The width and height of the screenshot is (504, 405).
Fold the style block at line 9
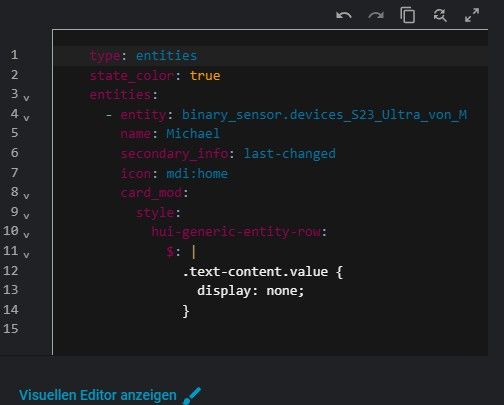(x=26, y=216)
